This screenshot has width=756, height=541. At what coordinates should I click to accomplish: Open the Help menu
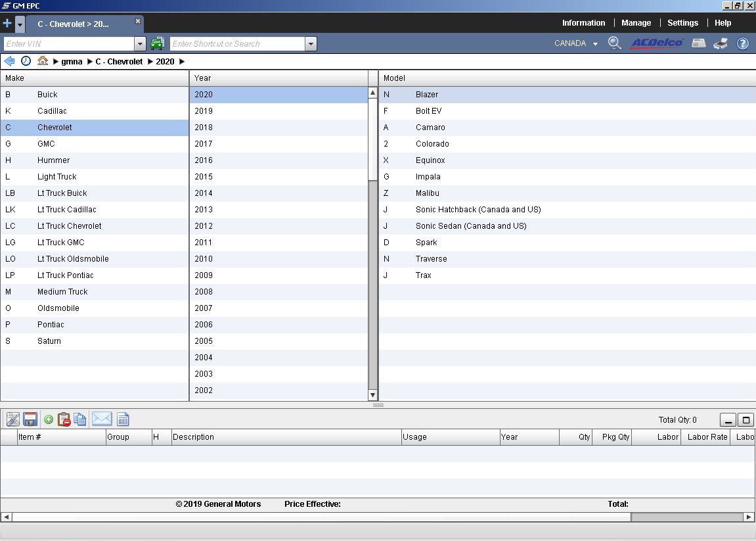pyautogui.click(x=723, y=23)
